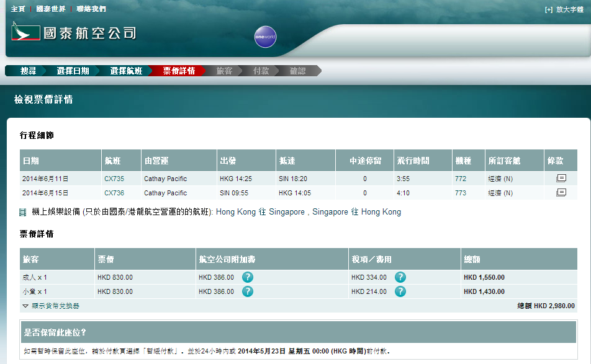Click the oneworld alliance logo
The width and height of the screenshot is (591, 364).
click(265, 37)
